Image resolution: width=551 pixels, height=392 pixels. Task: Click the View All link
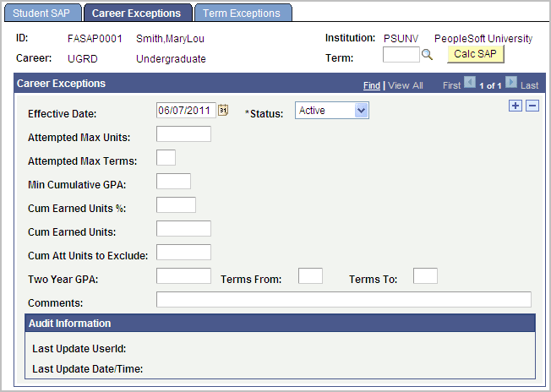(x=406, y=85)
